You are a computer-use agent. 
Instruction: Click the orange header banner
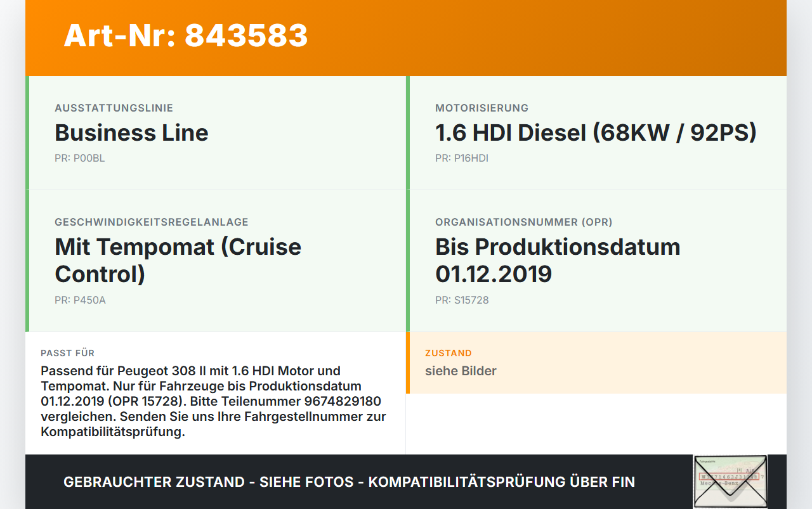(x=406, y=38)
